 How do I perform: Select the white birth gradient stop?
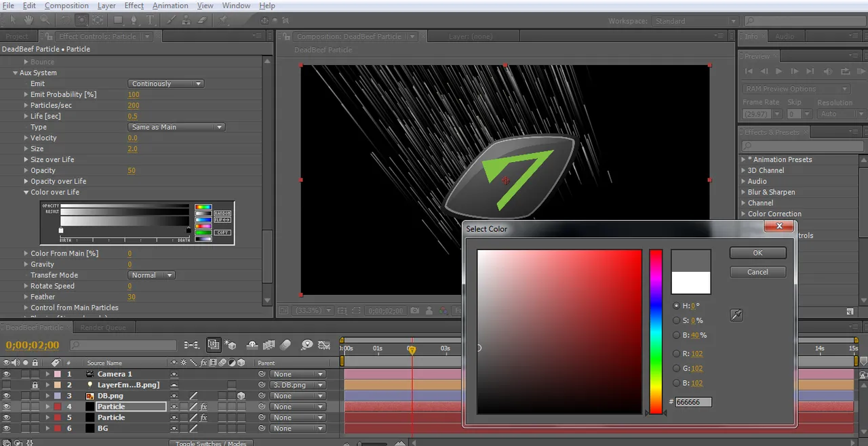pyautogui.click(x=61, y=230)
